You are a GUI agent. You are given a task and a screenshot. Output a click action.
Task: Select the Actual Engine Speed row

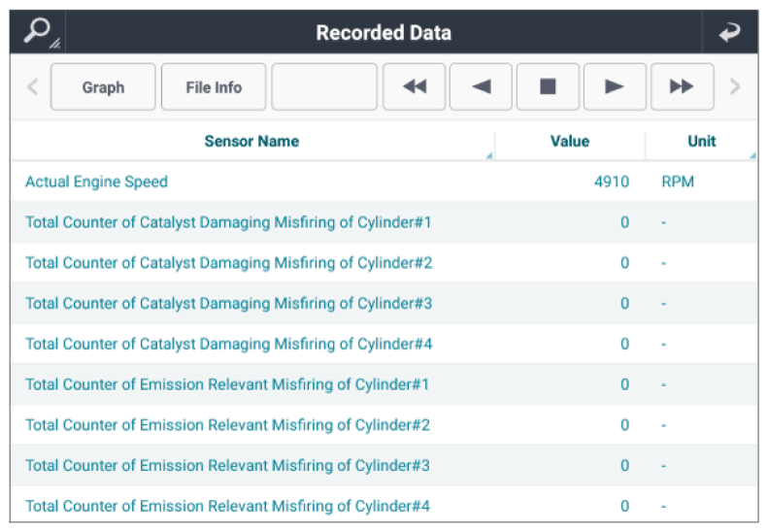tap(96, 183)
